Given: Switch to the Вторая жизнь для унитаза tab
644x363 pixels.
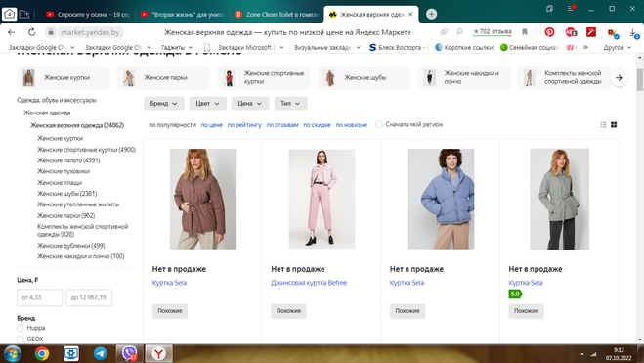Looking at the screenshot, I should (x=183, y=14).
